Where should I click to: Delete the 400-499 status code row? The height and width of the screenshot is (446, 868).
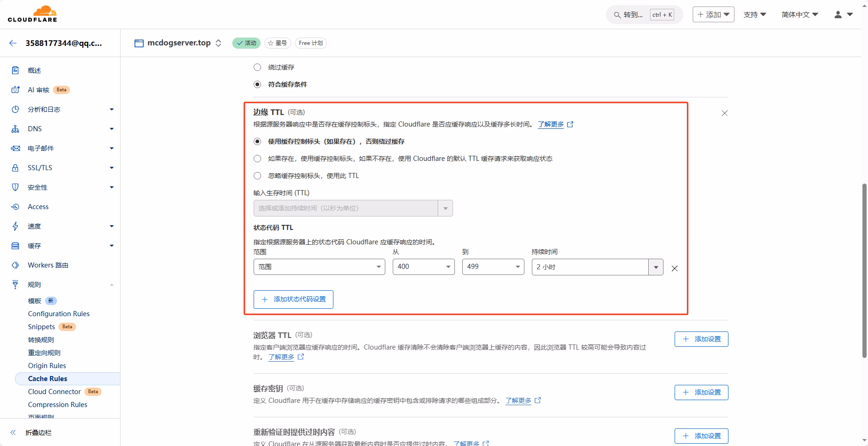pyautogui.click(x=675, y=268)
